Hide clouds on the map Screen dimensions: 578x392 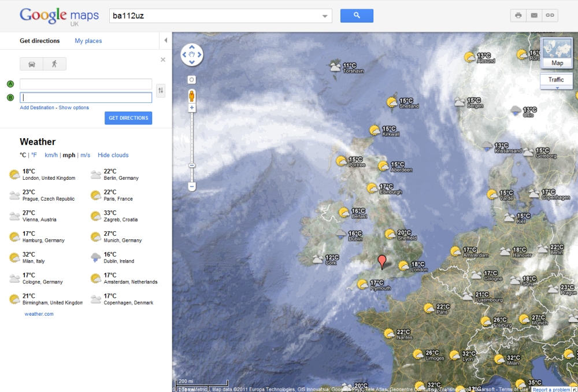[113, 155]
